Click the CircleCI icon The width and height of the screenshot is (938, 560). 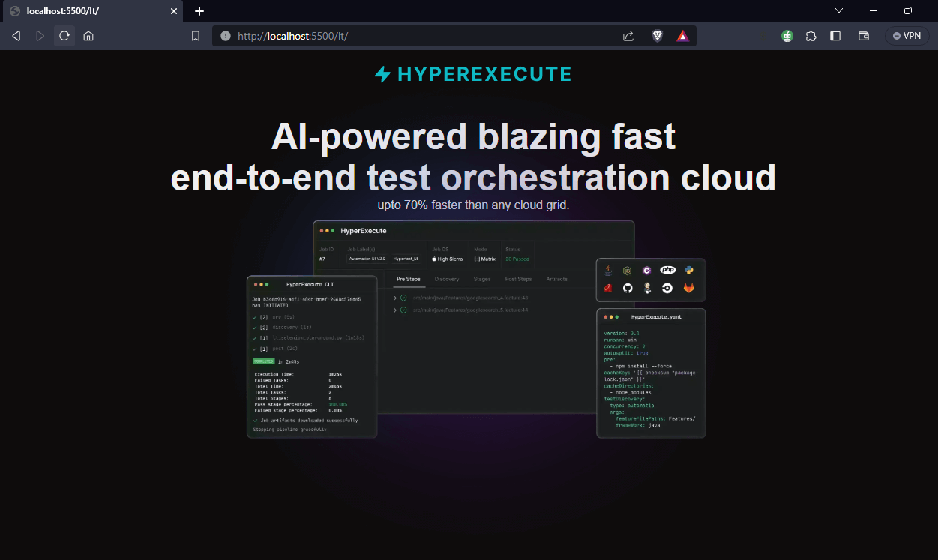pos(667,287)
